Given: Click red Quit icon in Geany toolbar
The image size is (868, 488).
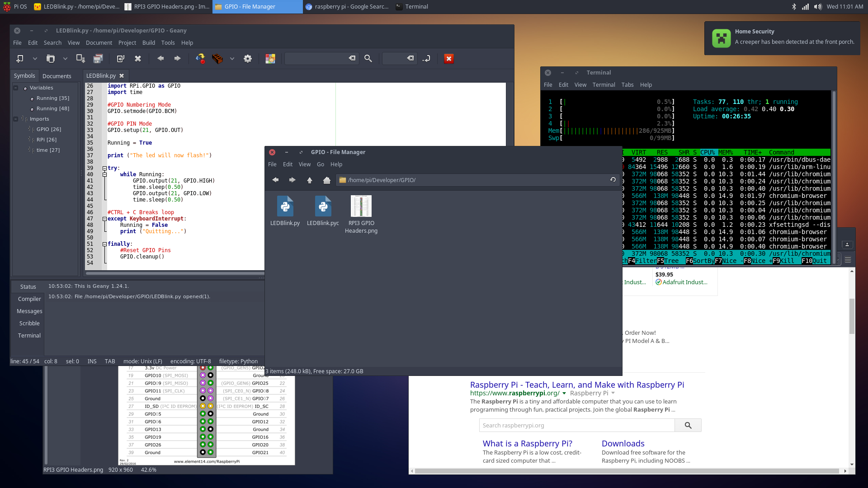Looking at the screenshot, I should tap(449, 59).
